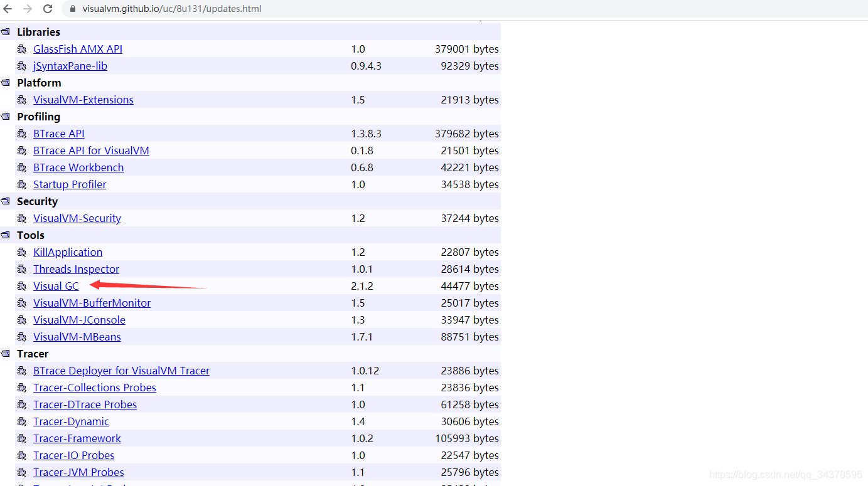Open the VisualVM-MBeans link
The width and height of the screenshot is (868, 486).
pos(77,337)
